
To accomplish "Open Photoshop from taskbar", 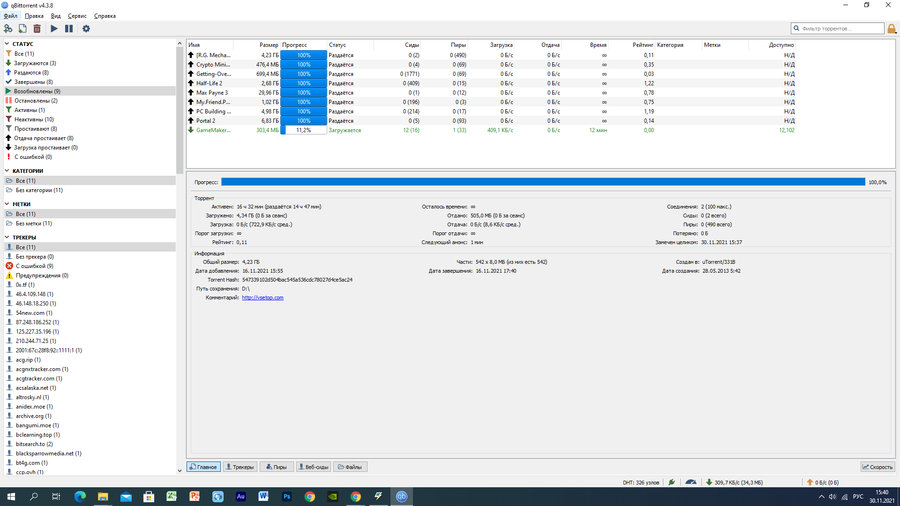I will pos(286,496).
